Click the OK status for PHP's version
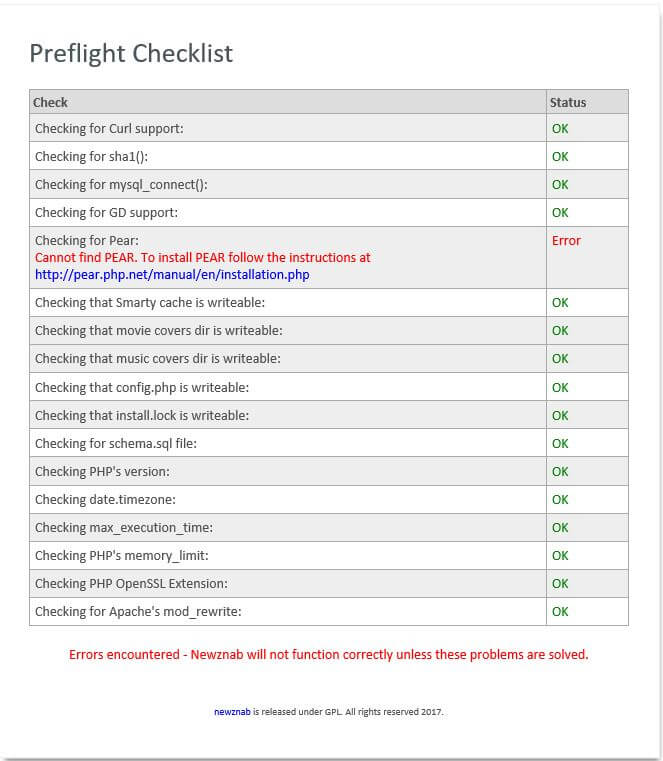Screen dimensions: 663x761 click(x=560, y=471)
